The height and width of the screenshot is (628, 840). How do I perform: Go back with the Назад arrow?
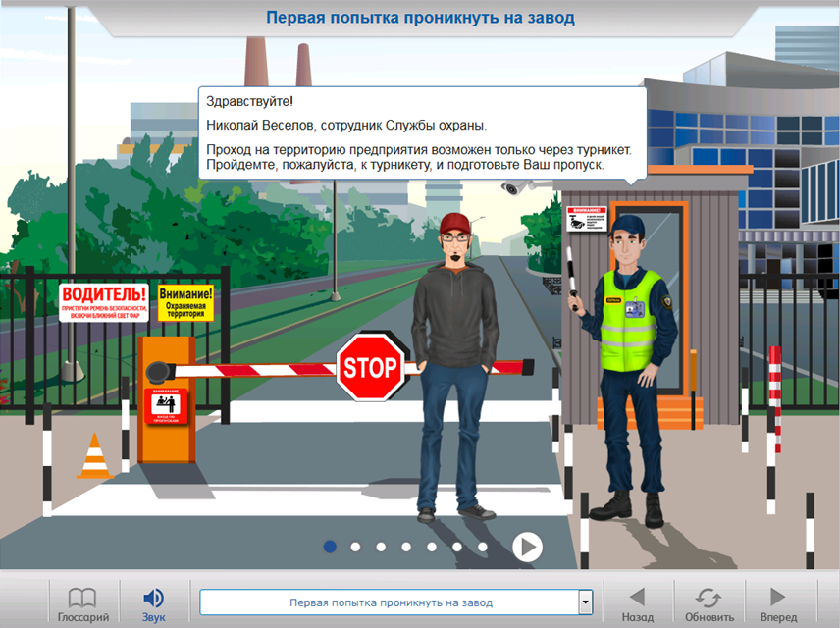638,597
